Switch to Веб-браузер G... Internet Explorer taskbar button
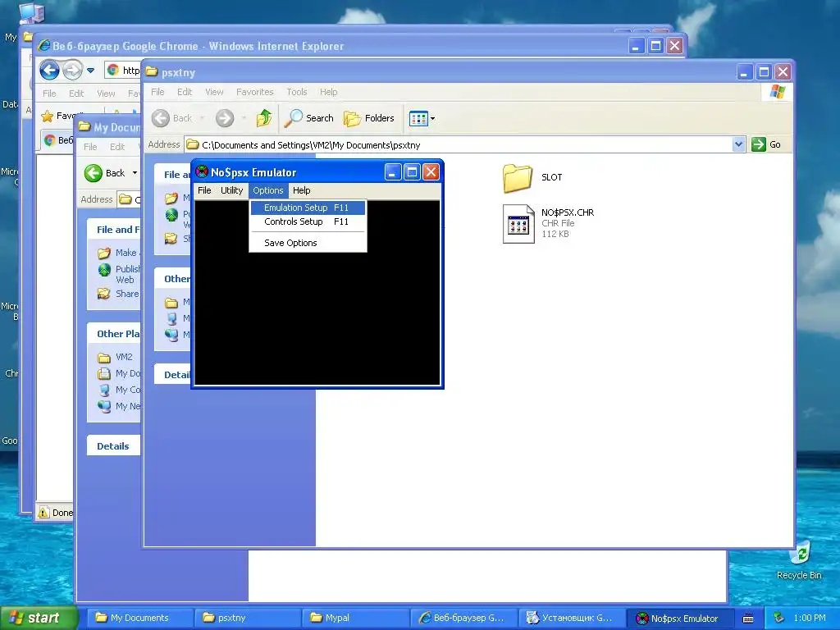This screenshot has width=840, height=630. [463, 618]
